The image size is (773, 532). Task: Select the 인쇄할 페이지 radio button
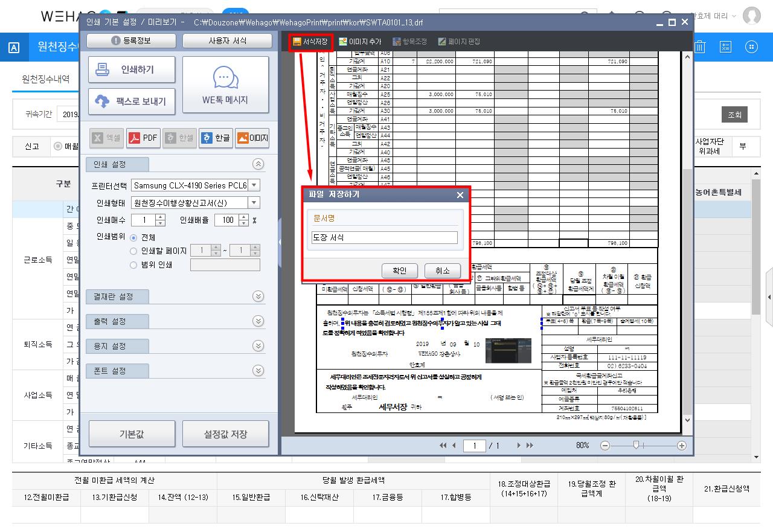pyautogui.click(x=133, y=251)
